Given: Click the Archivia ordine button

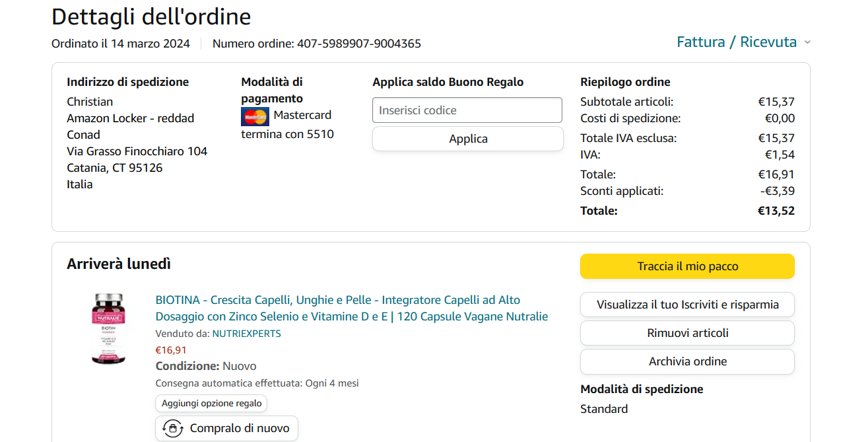Looking at the screenshot, I should (687, 361).
